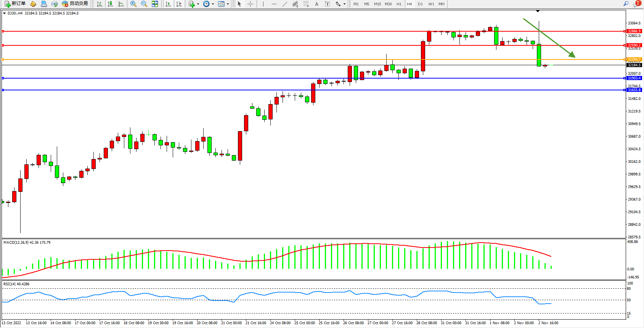Viewport: 644px width, 328px height.
Task: Switch to the D1 timeframe
Action: (420, 4)
